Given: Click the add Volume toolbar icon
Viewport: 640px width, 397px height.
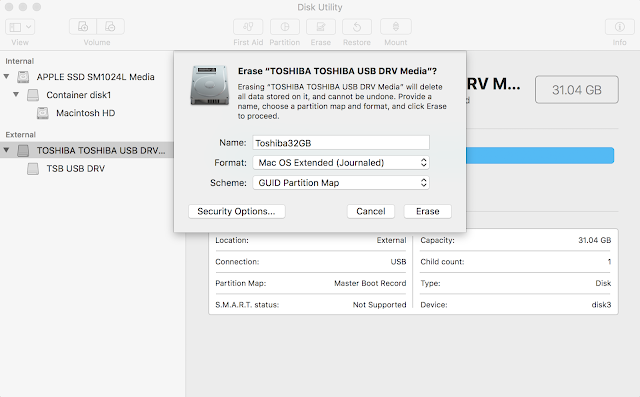Looking at the screenshot, I should 83,27.
